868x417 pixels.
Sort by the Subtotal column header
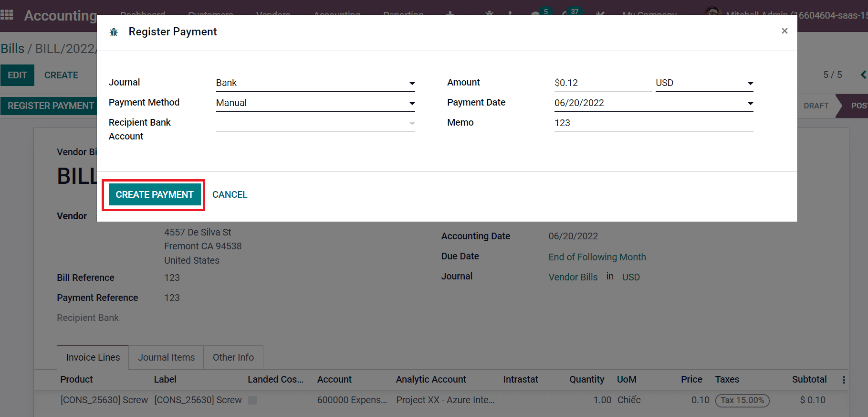pyautogui.click(x=809, y=379)
